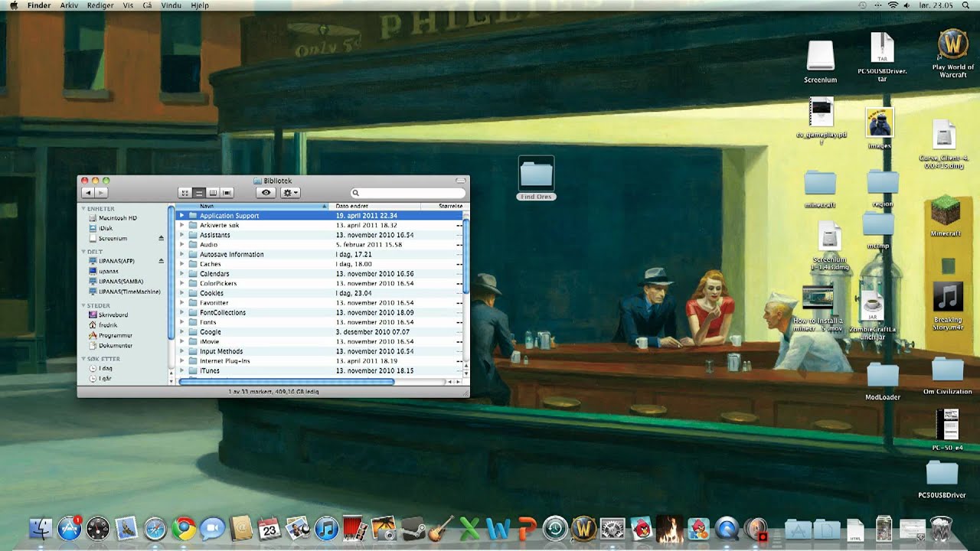Collapse the STEDER sidebar section
The height and width of the screenshot is (551, 980).
pos(83,305)
